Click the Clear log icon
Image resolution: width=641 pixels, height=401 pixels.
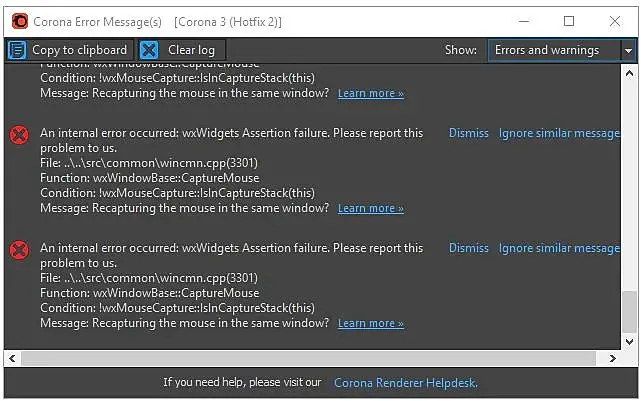[x=149, y=50]
